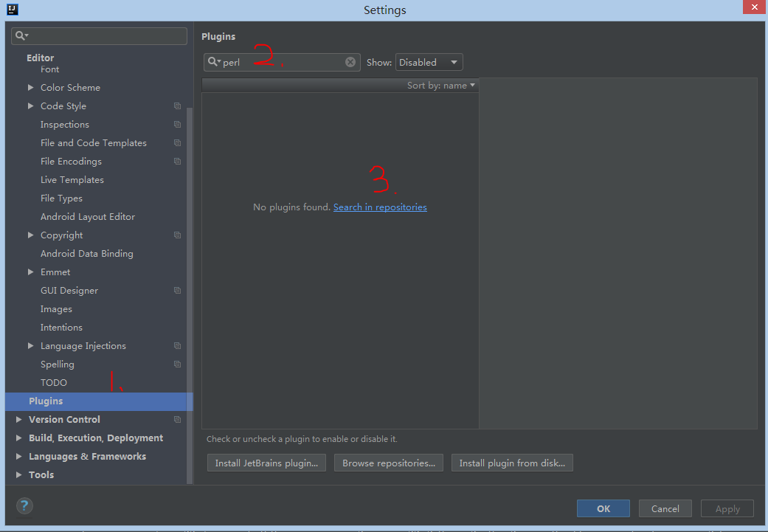Open the Spelling settings page
Image resolution: width=768 pixels, height=532 pixels.
tap(58, 365)
